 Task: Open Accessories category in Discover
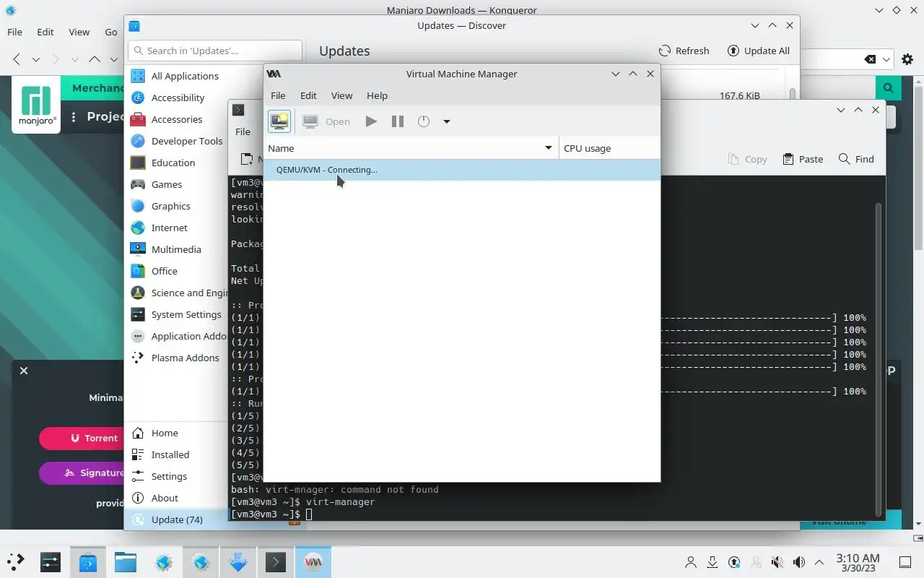click(176, 119)
